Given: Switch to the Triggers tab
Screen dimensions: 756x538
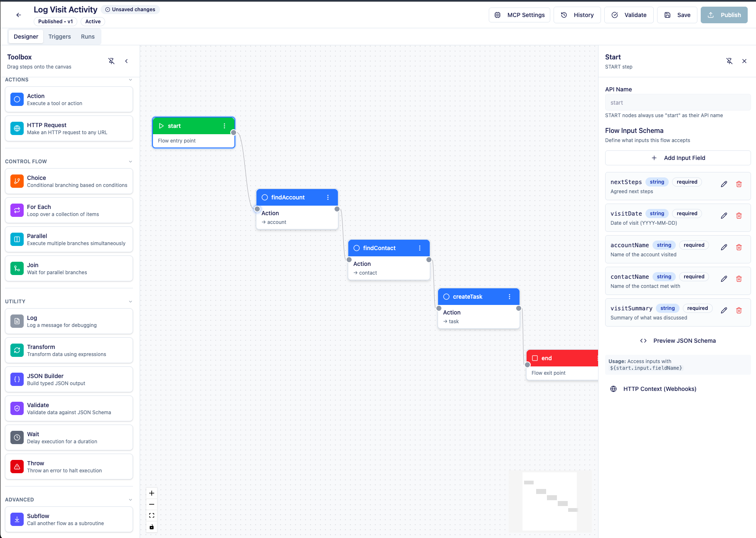Looking at the screenshot, I should (x=59, y=37).
